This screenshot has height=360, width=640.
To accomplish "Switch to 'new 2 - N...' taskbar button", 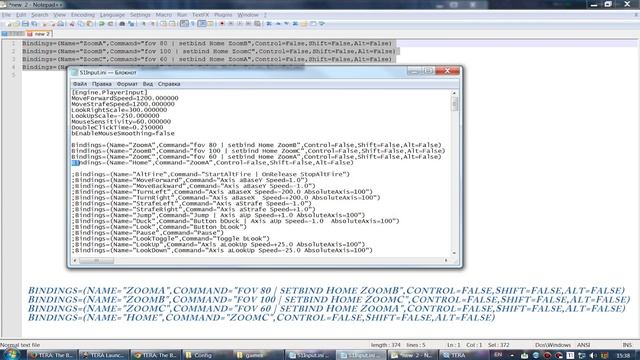I will tap(412, 355).
